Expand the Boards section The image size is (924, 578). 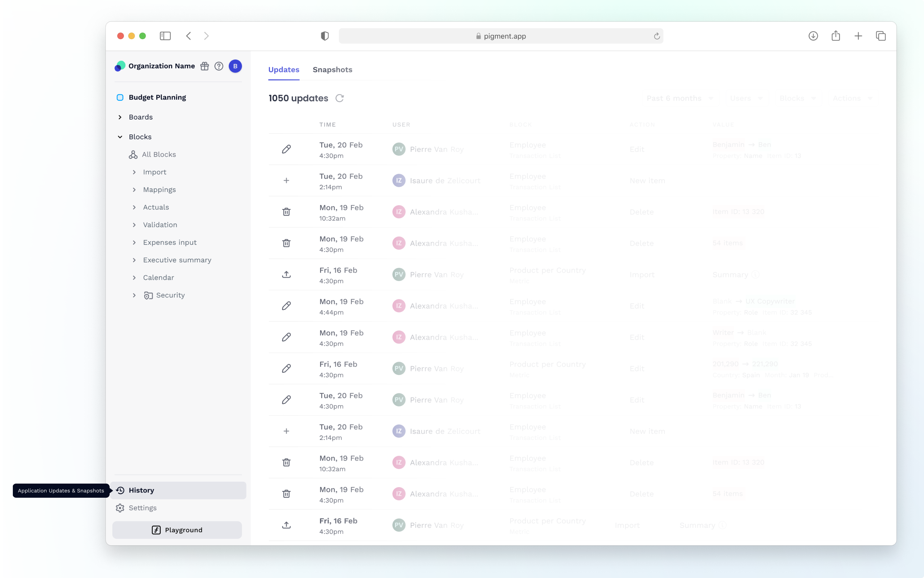click(x=120, y=117)
